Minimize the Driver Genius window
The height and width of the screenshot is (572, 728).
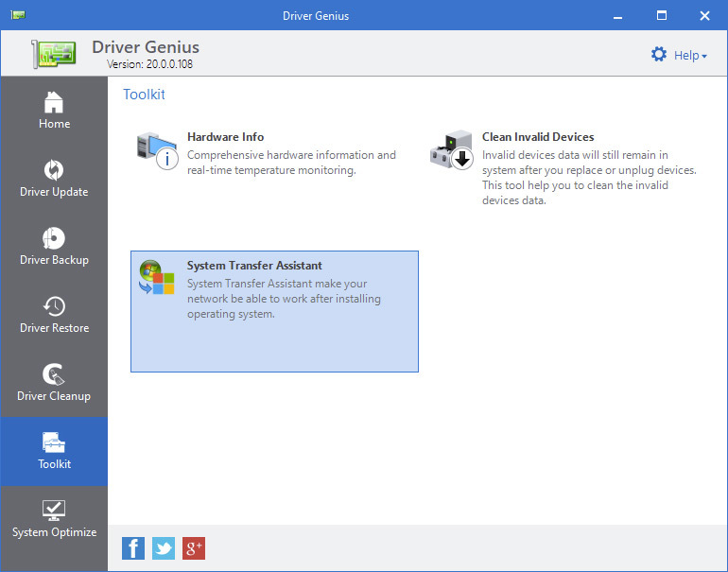pyautogui.click(x=617, y=16)
